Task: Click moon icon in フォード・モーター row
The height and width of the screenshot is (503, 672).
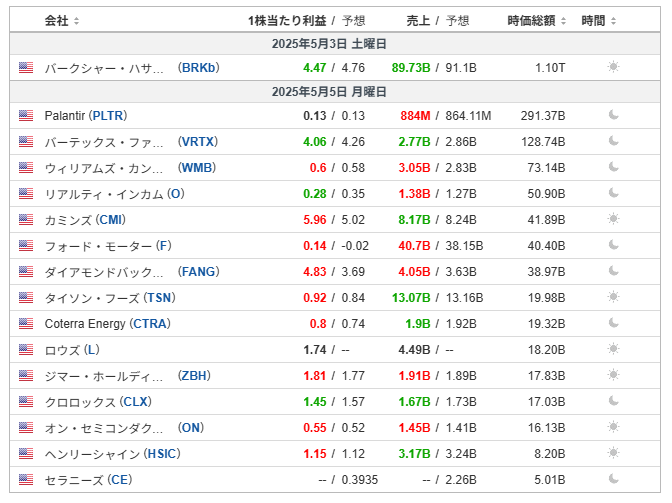Action: 613,245
